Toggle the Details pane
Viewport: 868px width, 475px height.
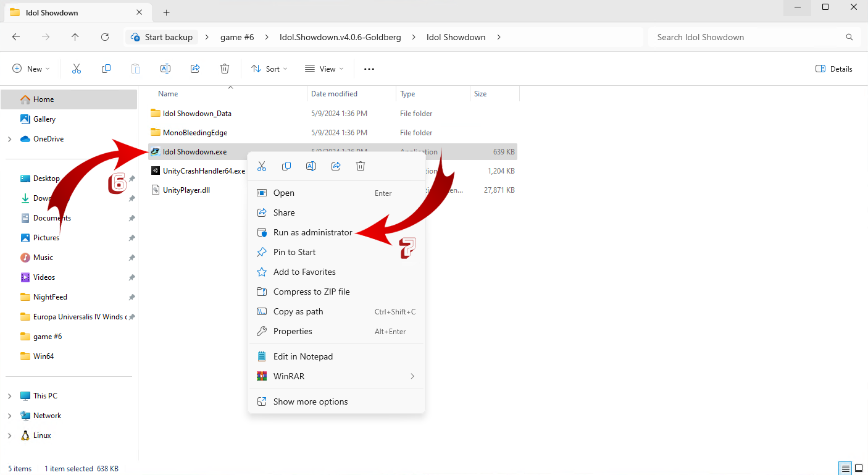click(834, 69)
